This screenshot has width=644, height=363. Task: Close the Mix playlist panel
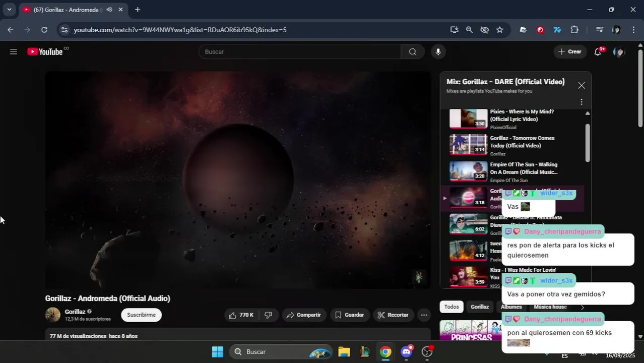[581, 85]
